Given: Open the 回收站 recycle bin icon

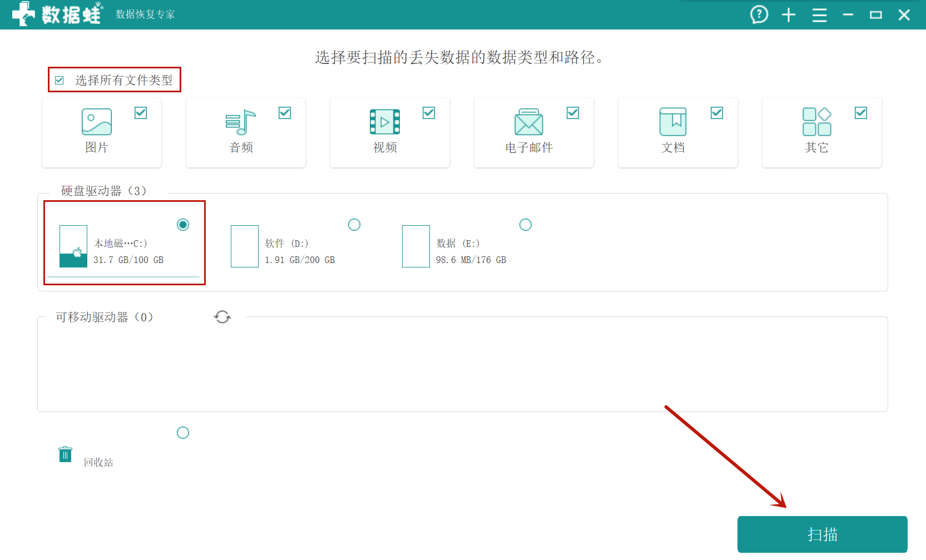Looking at the screenshot, I should pos(65,454).
